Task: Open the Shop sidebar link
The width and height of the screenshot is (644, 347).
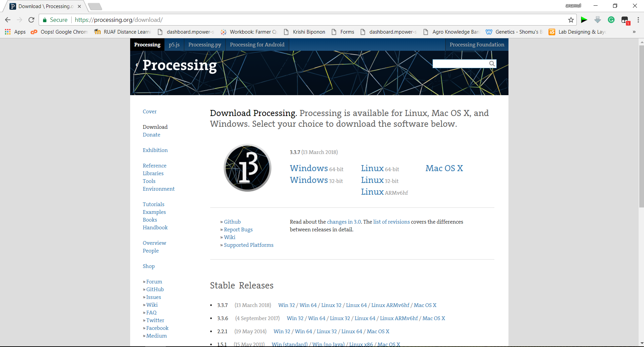Action: coord(149,266)
